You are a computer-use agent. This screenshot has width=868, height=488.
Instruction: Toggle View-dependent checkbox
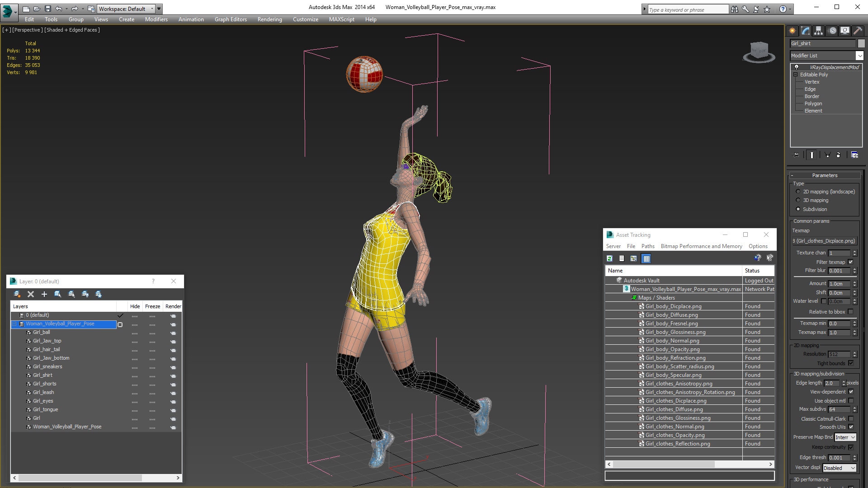(851, 392)
